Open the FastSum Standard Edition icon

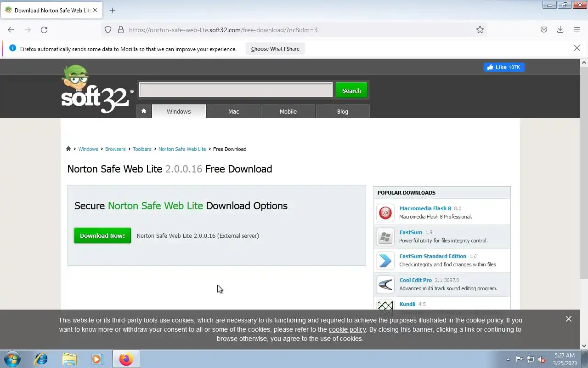385,261
